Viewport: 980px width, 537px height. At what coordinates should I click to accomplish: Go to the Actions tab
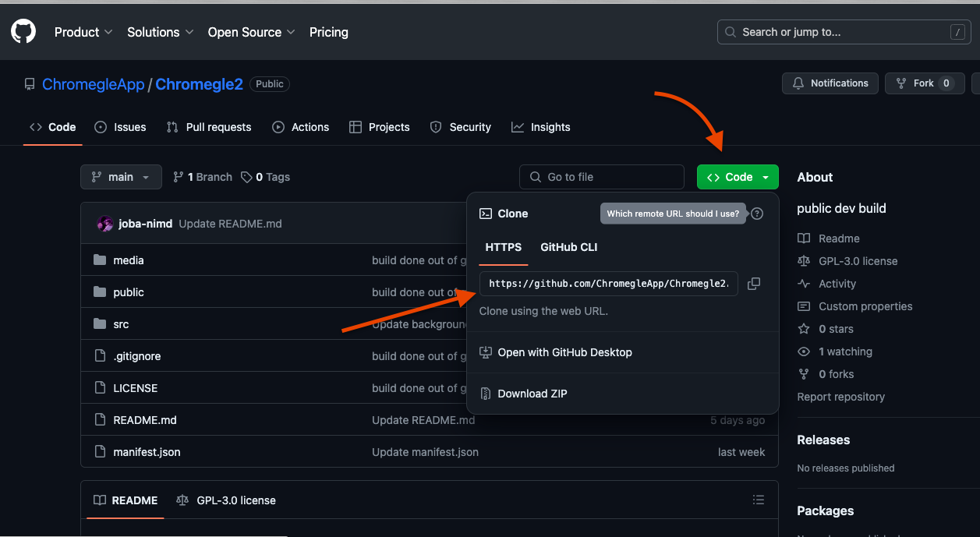pyautogui.click(x=301, y=127)
